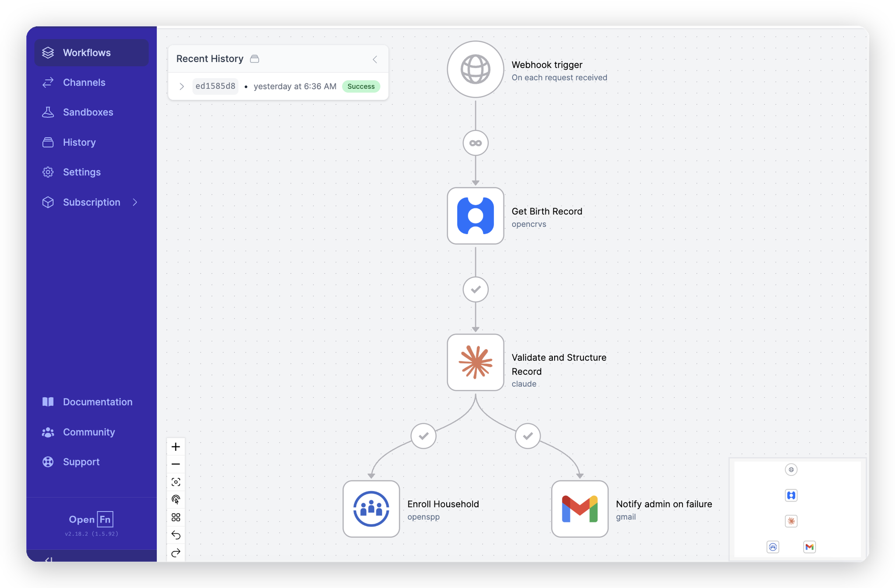Toggle manual layout pointer tool

(176, 500)
